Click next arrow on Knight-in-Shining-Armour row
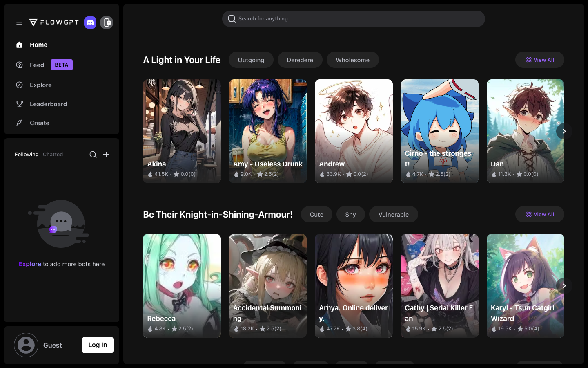The width and height of the screenshot is (588, 368). pos(564,286)
